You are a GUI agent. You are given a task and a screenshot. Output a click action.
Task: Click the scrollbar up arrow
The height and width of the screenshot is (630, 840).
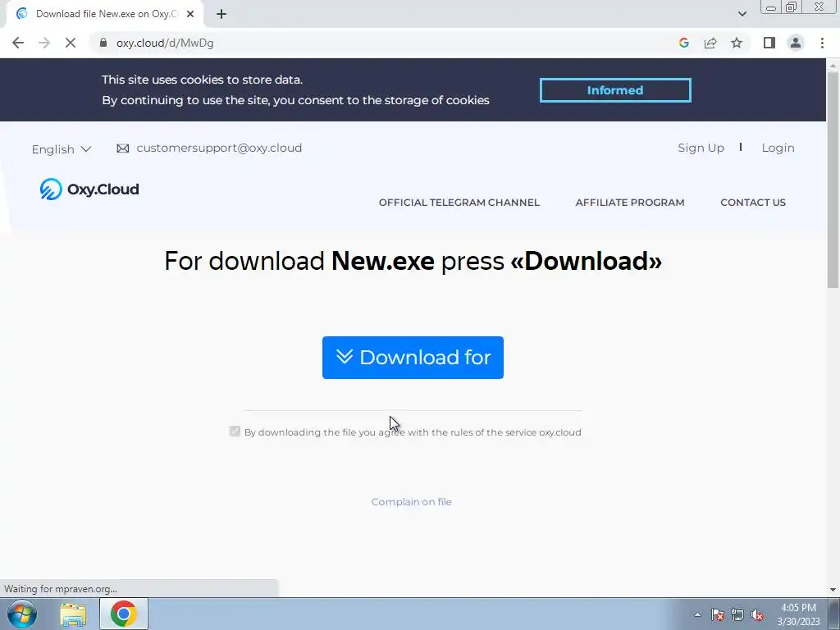tap(833, 65)
